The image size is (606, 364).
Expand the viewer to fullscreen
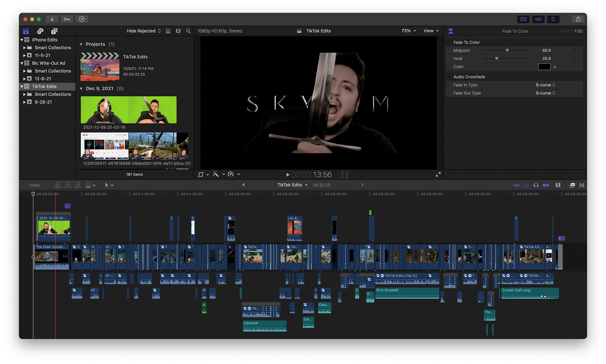438,174
